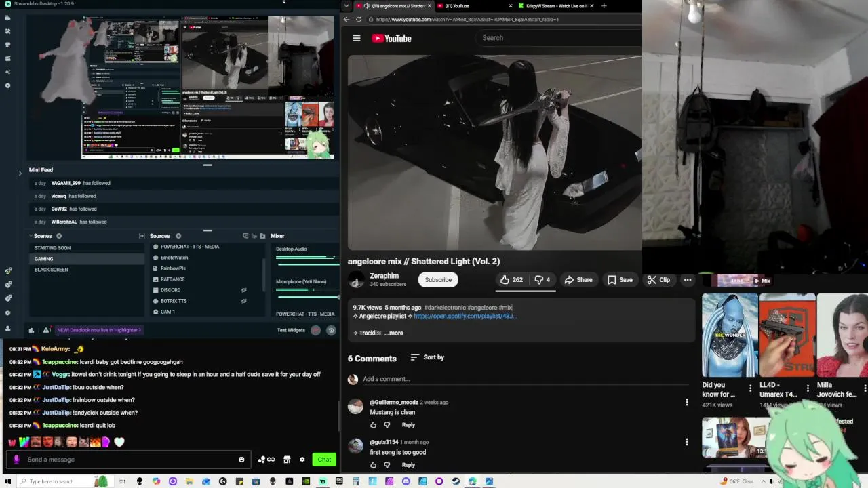Click the YouTube search field
868x488 pixels.
coord(557,38)
